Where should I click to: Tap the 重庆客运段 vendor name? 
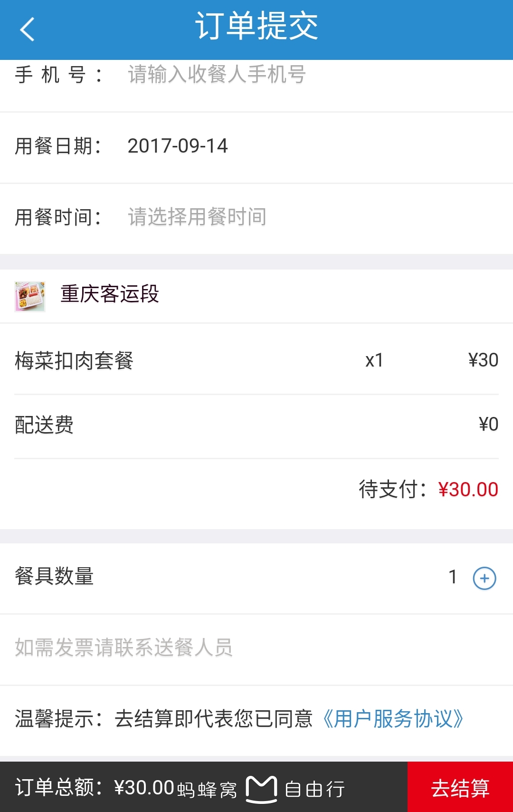(x=110, y=294)
